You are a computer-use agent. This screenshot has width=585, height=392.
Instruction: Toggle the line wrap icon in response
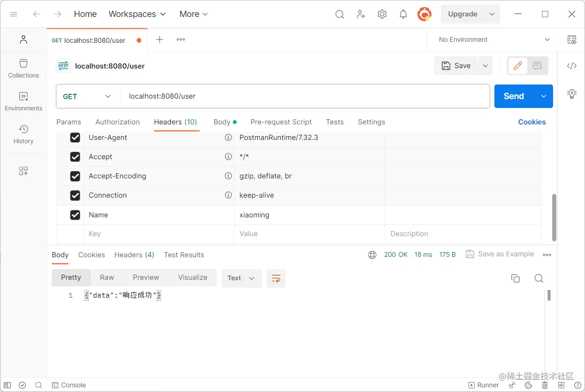coord(276,278)
